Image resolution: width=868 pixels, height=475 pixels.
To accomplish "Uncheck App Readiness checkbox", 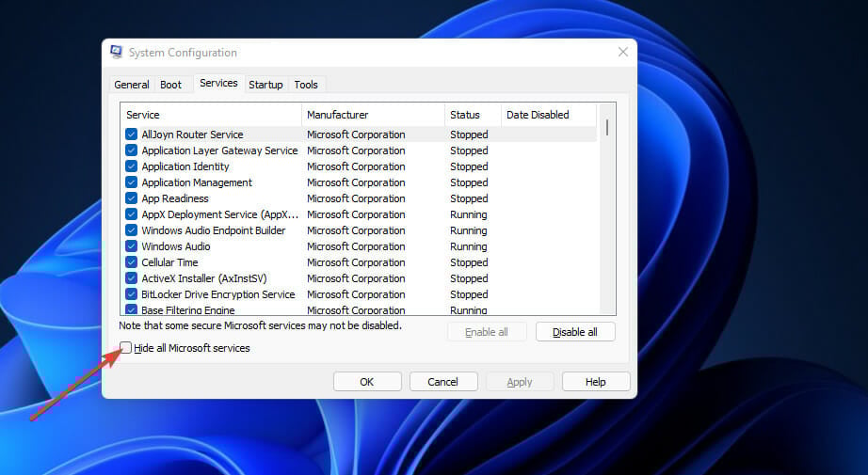I will [x=131, y=198].
